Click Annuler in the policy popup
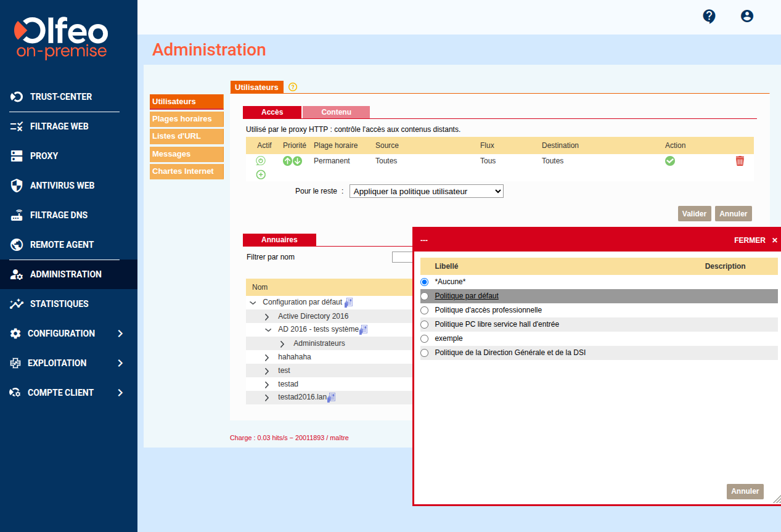The height and width of the screenshot is (532, 781). pos(745,491)
